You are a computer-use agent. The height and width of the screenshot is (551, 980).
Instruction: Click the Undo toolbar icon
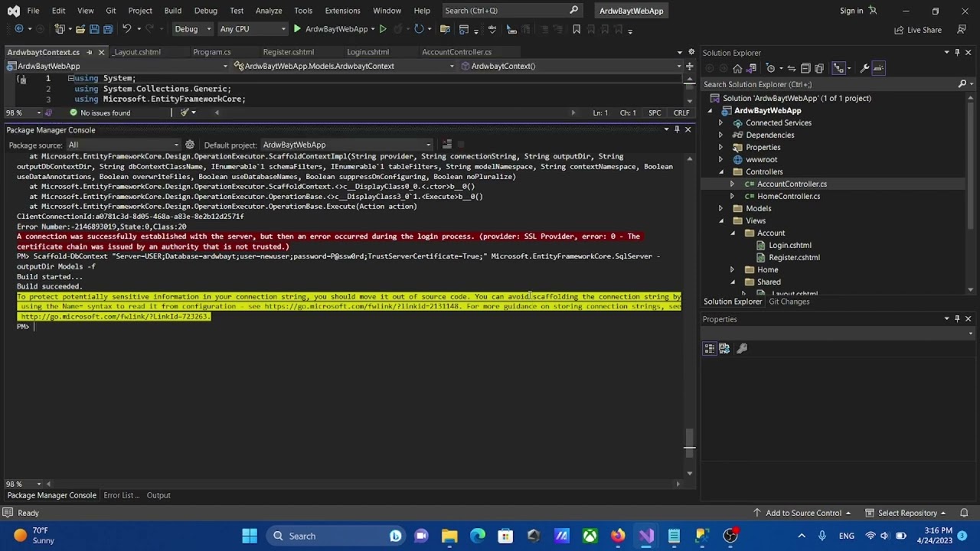[x=127, y=29]
